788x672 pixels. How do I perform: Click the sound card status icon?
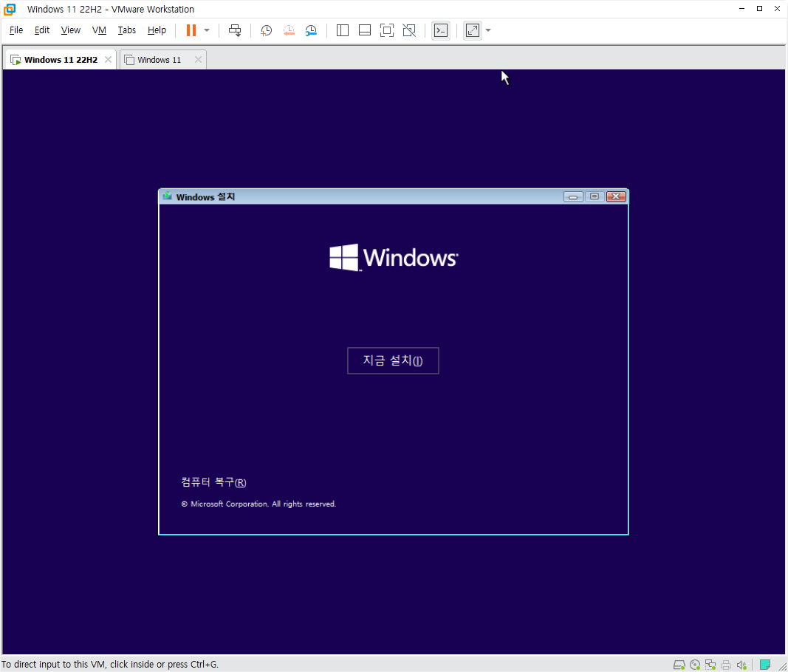pos(741,665)
